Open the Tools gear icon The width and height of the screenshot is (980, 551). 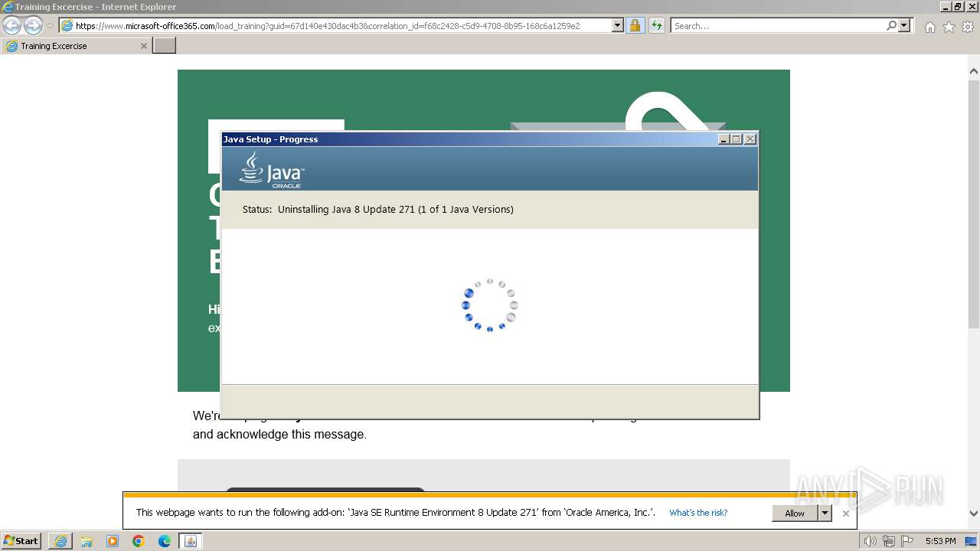pyautogui.click(x=968, y=27)
